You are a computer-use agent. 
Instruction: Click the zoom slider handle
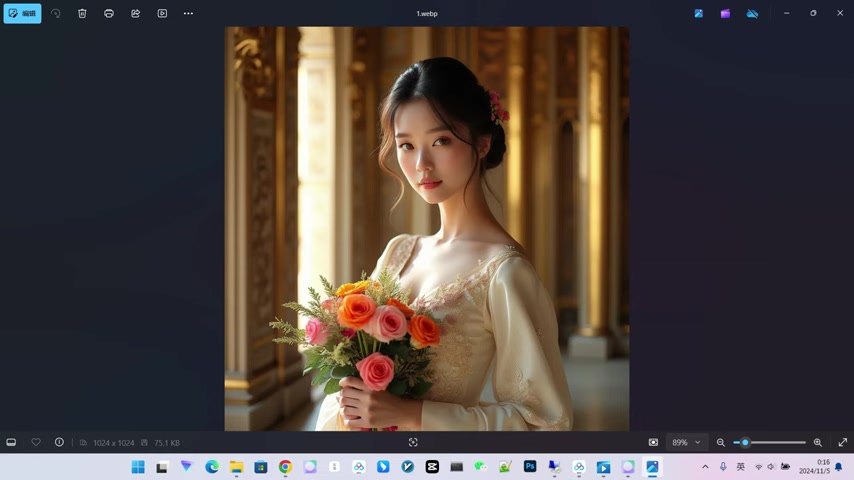[x=745, y=442]
